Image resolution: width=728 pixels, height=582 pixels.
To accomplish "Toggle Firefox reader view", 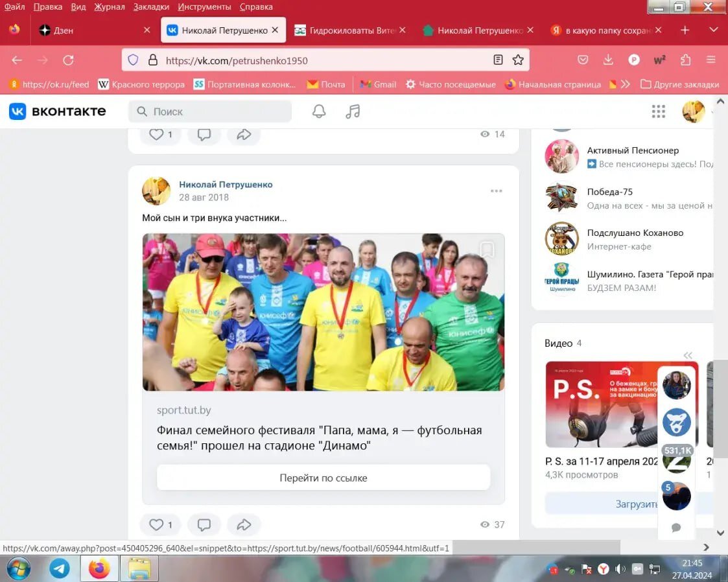I will point(498,60).
